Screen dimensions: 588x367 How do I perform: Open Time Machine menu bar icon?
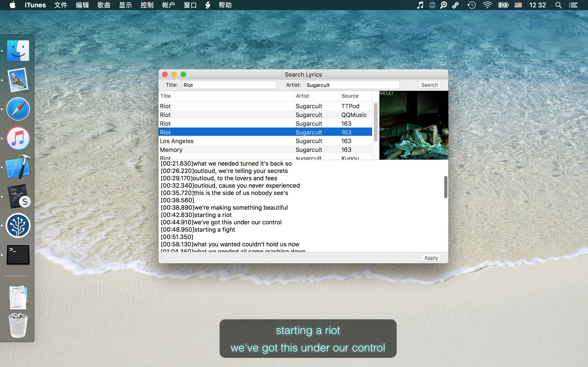(x=471, y=5)
